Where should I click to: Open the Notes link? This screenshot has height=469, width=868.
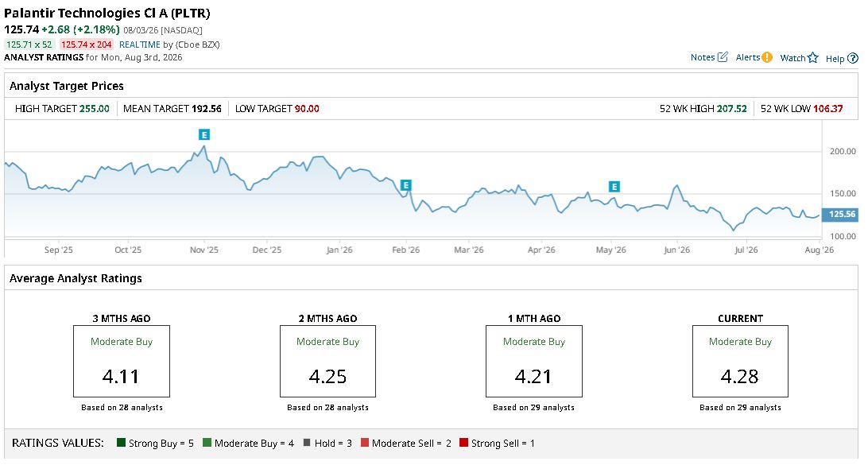click(703, 57)
